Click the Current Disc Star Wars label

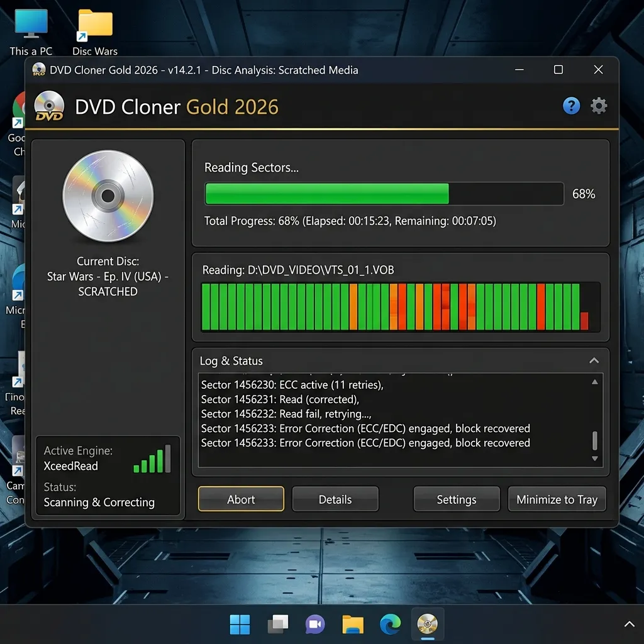coord(108,277)
